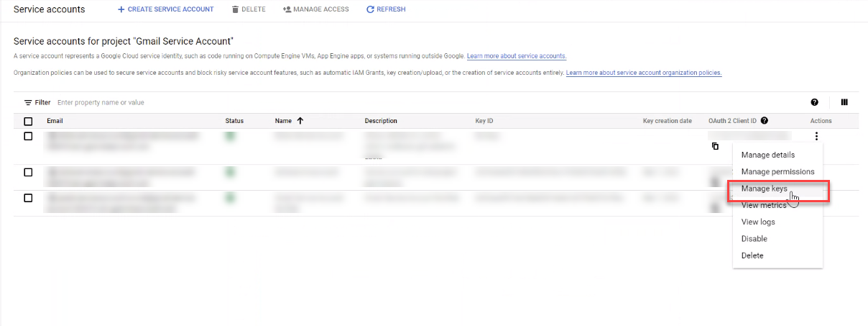Image resolution: width=868 pixels, height=326 pixels.
Task: Refresh the service accounts list
Action: 386,9
